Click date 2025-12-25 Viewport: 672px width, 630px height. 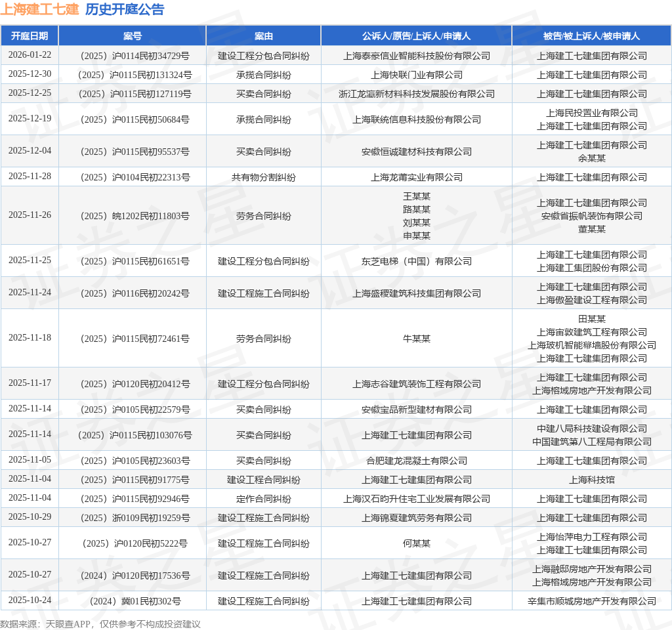coord(30,93)
